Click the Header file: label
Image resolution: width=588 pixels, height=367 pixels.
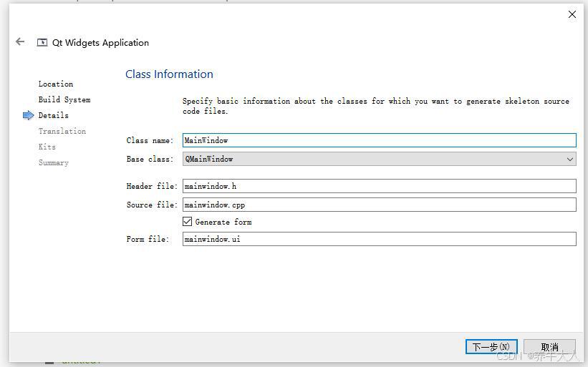click(x=152, y=186)
